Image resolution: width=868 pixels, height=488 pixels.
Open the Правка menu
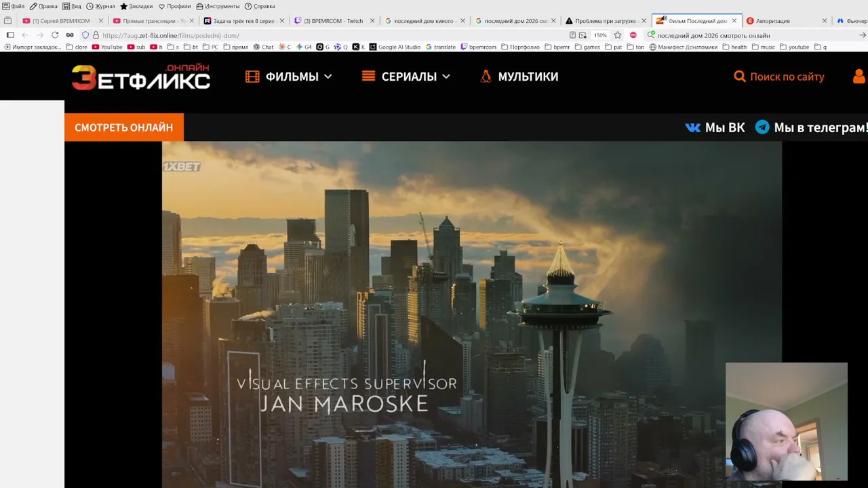(43, 6)
